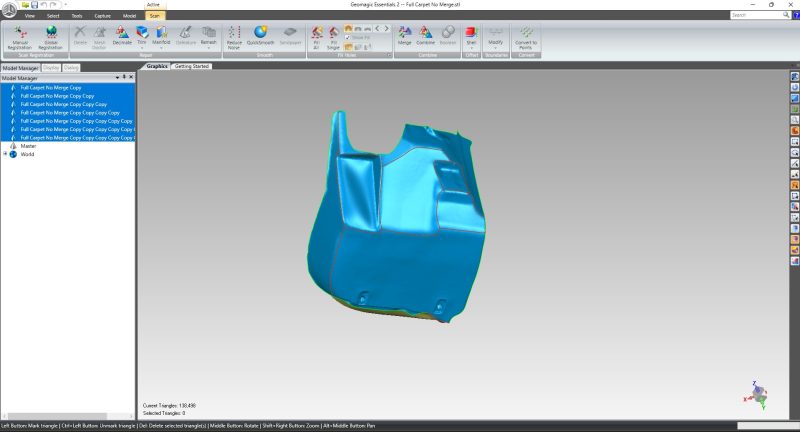Image resolution: width=800 pixels, height=432 pixels.
Task: Click the QuickSmooth tool
Action: [x=263, y=37]
